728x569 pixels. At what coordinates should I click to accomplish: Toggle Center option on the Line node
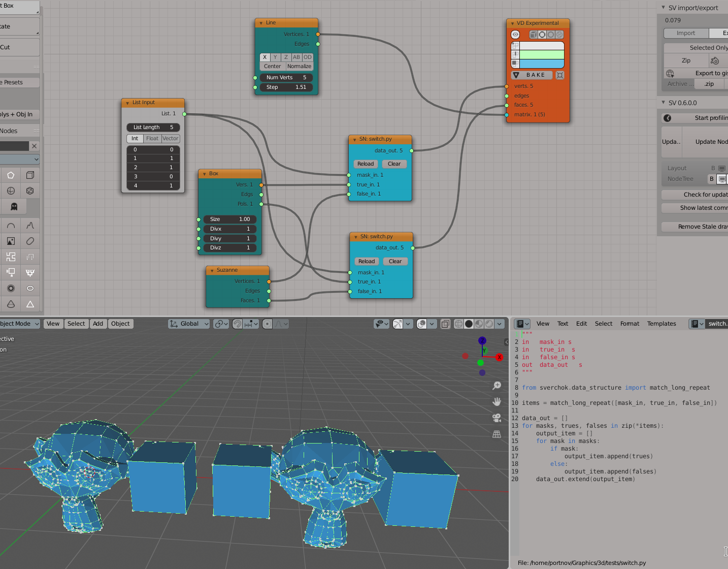[x=273, y=67]
